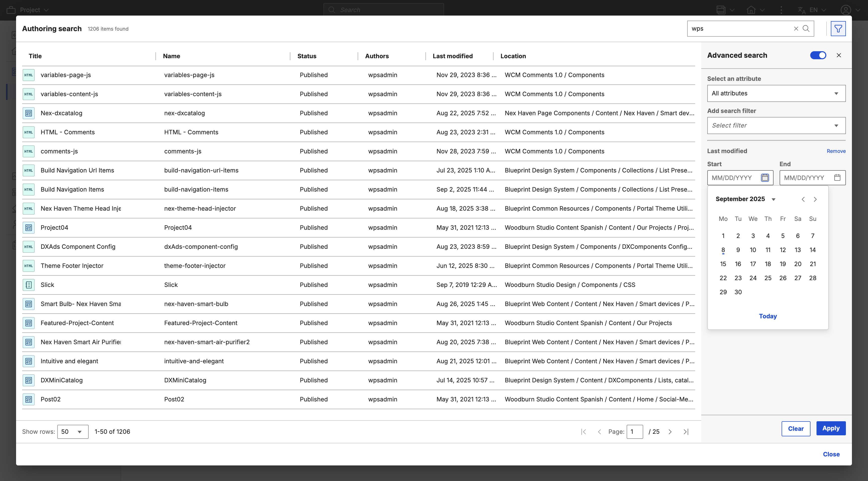Click the magnifier search icon beside wps
Screen dimensions: 868x481
coord(806,29)
